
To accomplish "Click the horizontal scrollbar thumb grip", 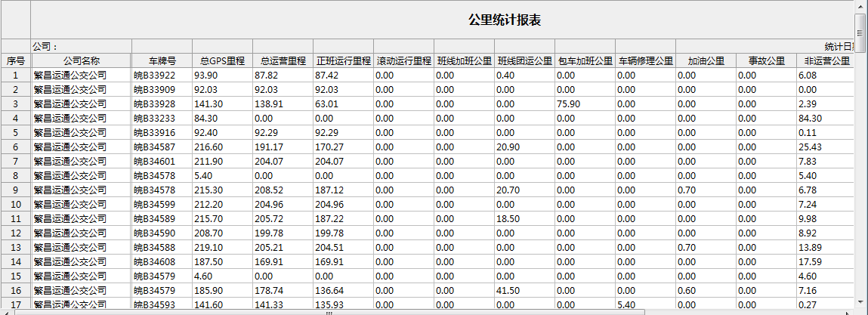I will coord(329,311).
